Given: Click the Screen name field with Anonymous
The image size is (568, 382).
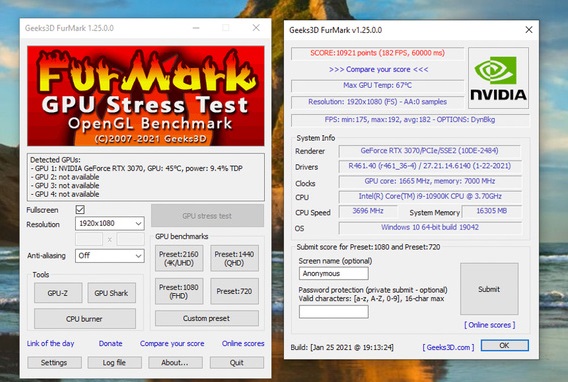Looking at the screenshot, I should (x=334, y=273).
